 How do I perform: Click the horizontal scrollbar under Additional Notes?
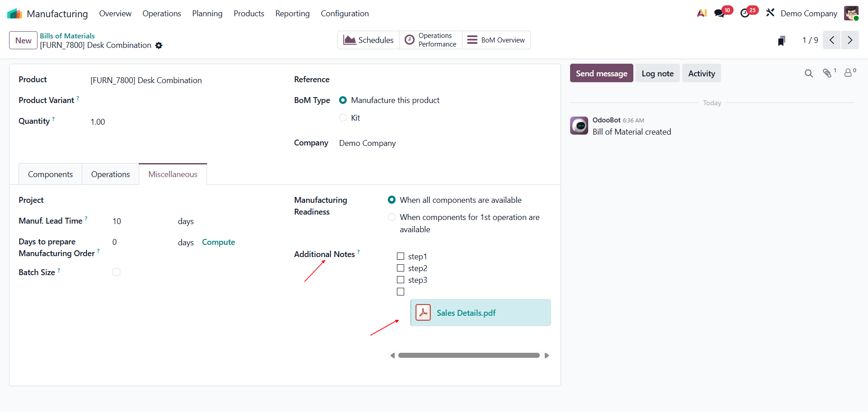[469, 356]
